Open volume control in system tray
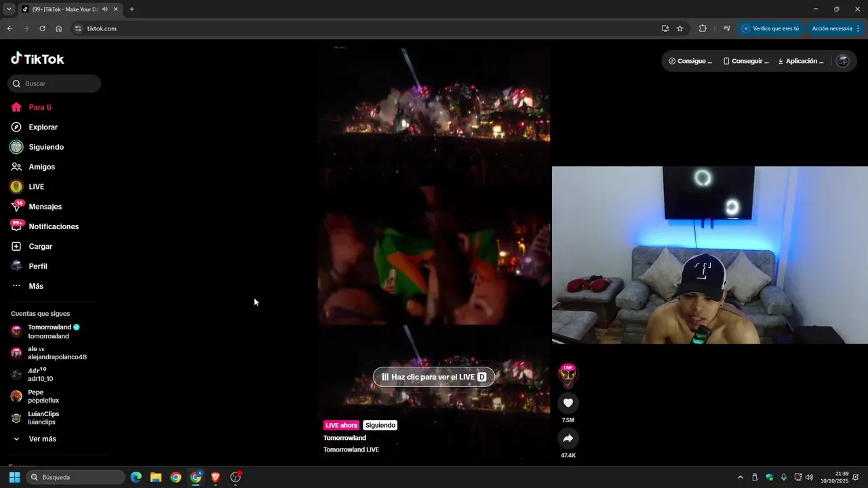This screenshot has width=868, height=488. (809, 477)
